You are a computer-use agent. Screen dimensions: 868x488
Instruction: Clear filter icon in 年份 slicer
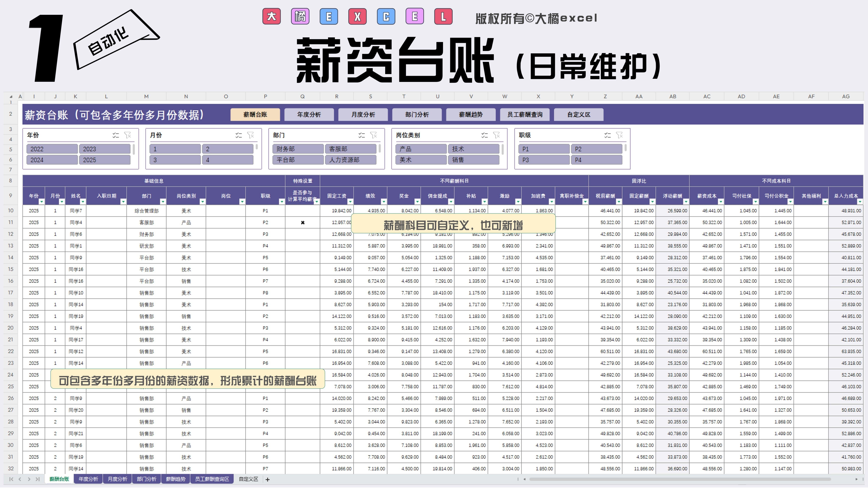click(x=128, y=135)
